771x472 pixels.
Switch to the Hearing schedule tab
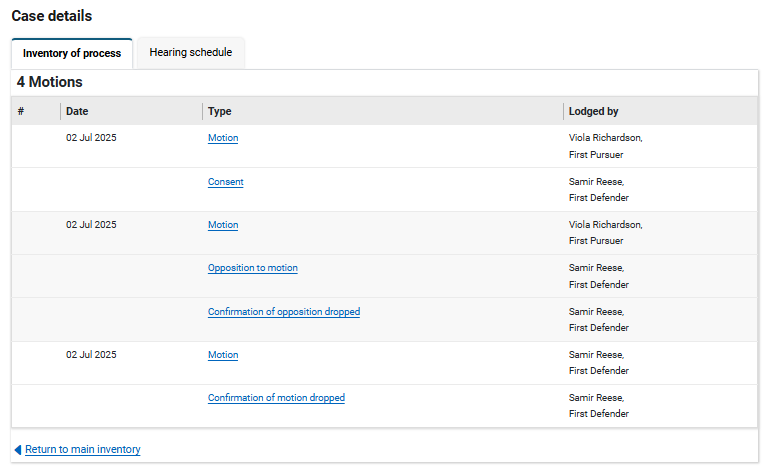[x=190, y=53]
